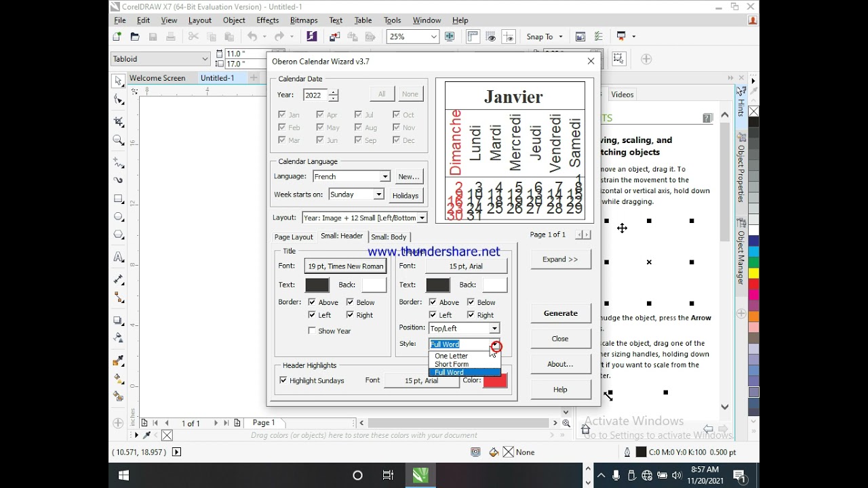This screenshot has height=488, width=868.
Task: Toggle Below border checkbox in Title group
Action: click(350, 302)
